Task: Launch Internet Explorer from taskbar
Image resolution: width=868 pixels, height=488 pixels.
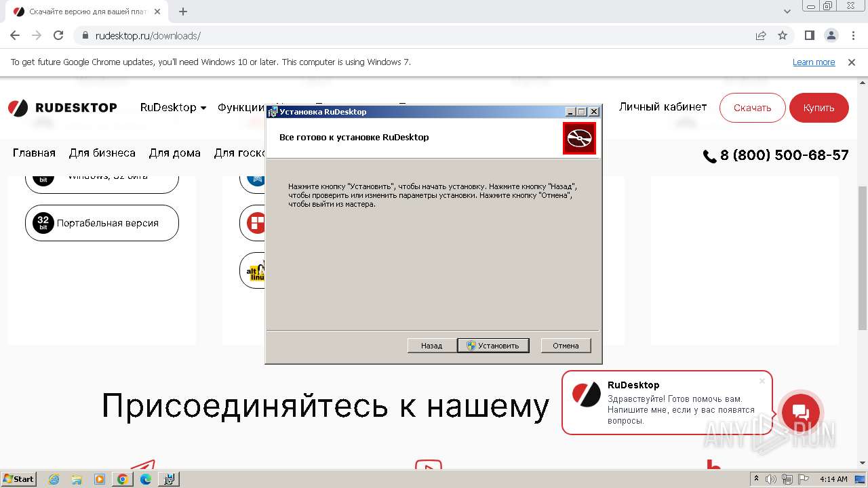Action: 54,479
